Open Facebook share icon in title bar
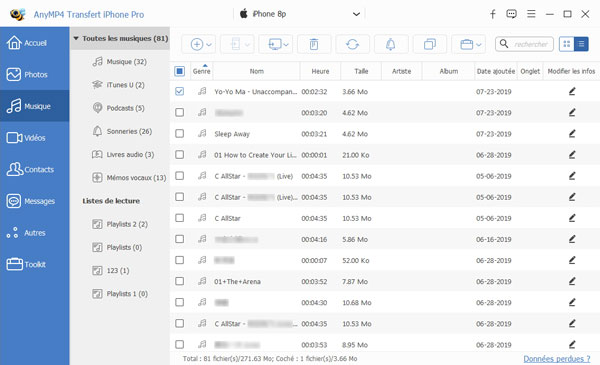600x365 pixels. click(x=493, y=14)
